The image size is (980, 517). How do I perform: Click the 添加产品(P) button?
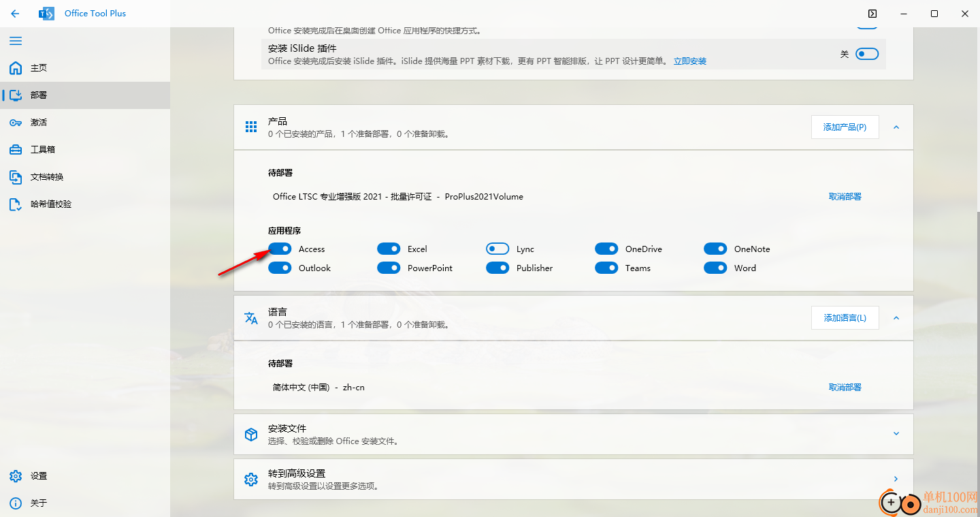click(x=845, y=127)
